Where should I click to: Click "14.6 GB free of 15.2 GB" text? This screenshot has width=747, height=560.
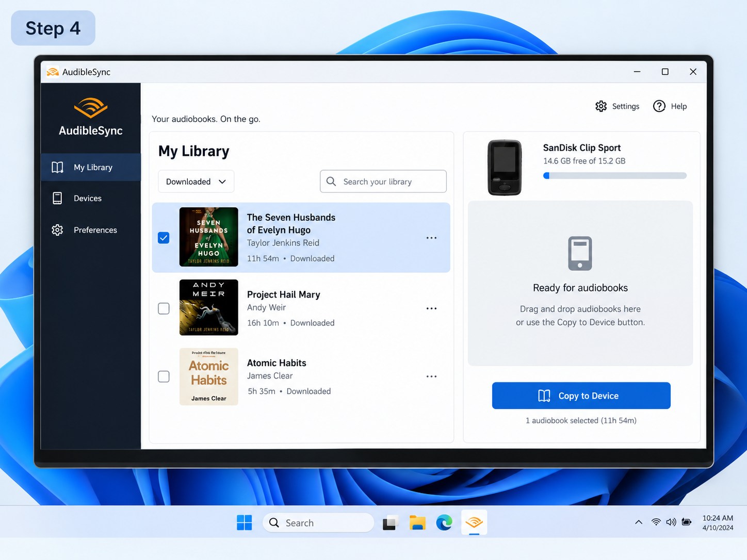pos(584,161)
